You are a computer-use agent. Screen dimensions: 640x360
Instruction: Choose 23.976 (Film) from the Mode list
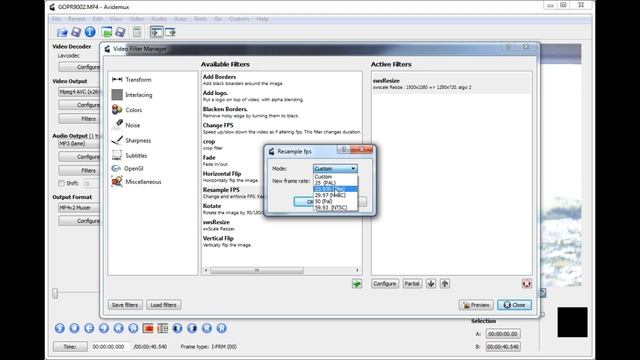coord(335,189)
